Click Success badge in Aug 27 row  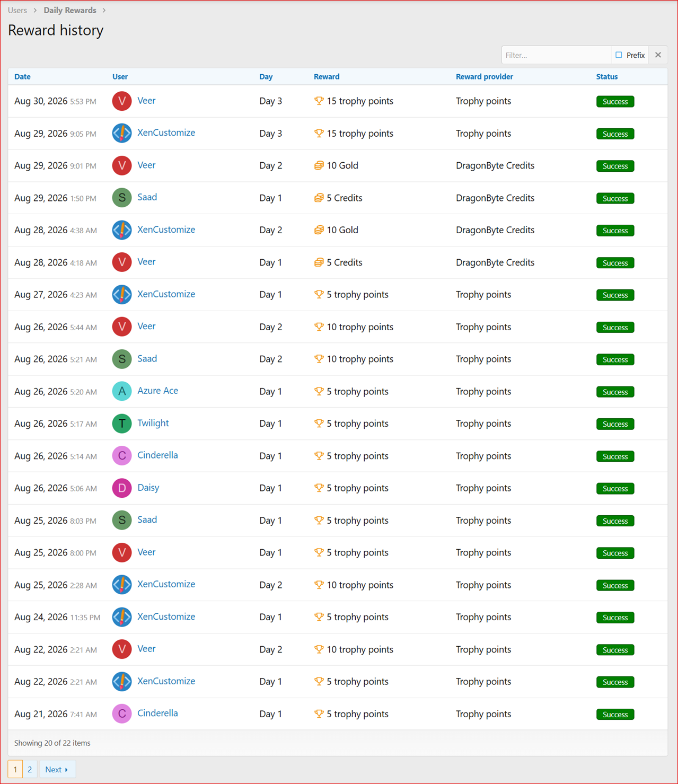[615, 295]
